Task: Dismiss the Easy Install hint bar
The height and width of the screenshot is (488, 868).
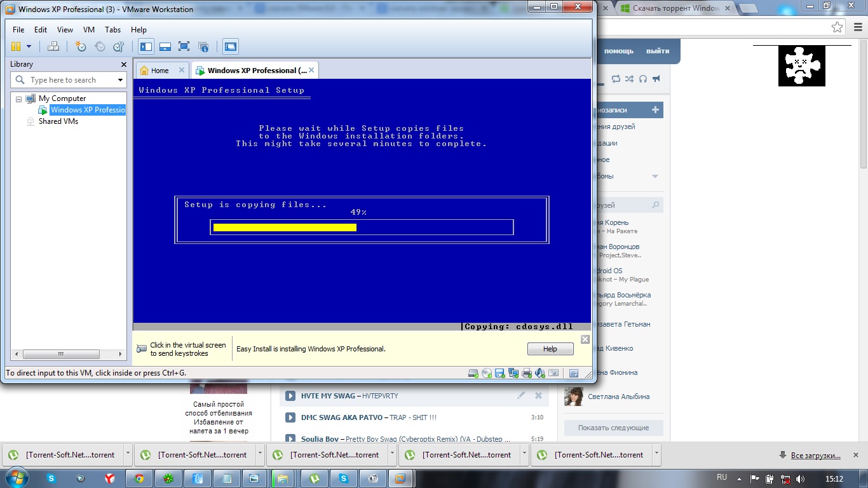Action: pos(585,339)
